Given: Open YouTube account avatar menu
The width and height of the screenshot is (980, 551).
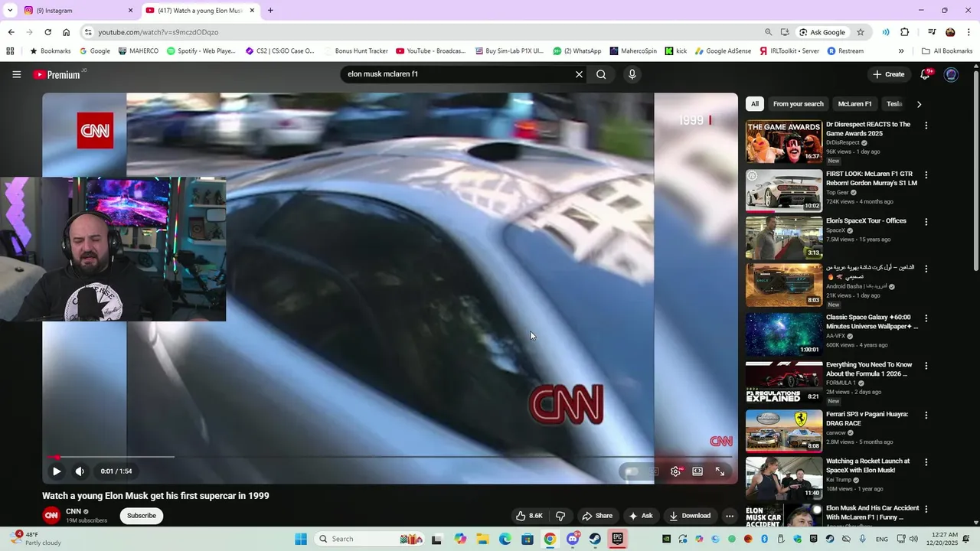Looking at the screenshot, I should [951, 74].
